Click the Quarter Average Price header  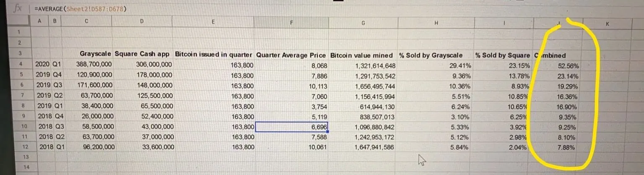coord(291,55)
